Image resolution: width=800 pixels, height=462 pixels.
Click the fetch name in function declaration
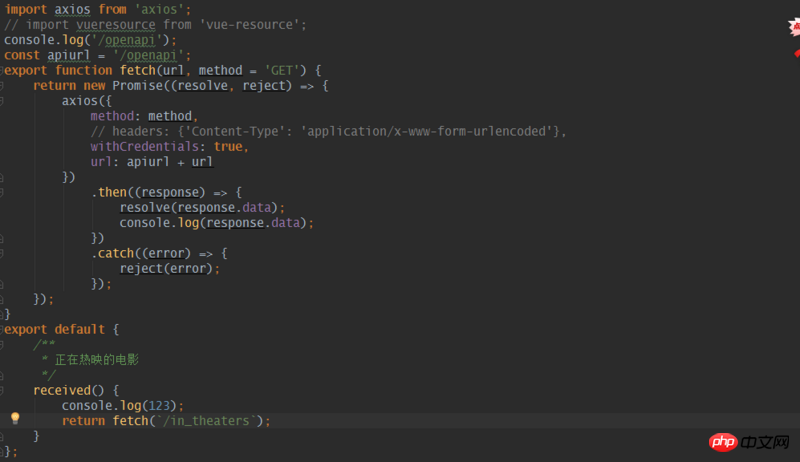[138, 70]
